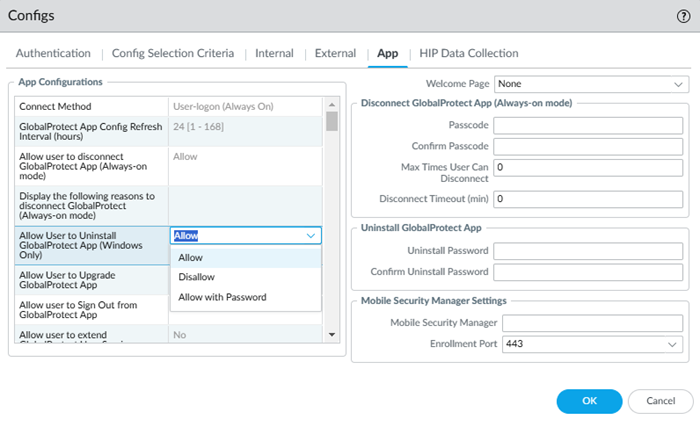Click the help question mark icon

point(683,16)
